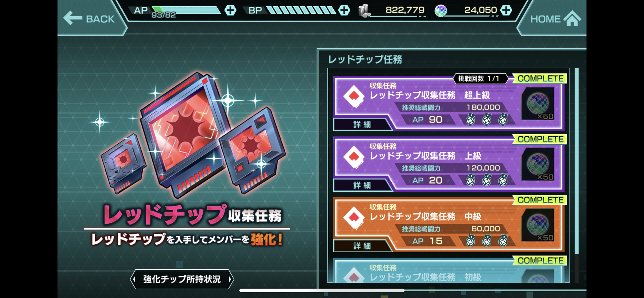Select the レッドチップ収集任務 初級 mission

pos(449,271)
